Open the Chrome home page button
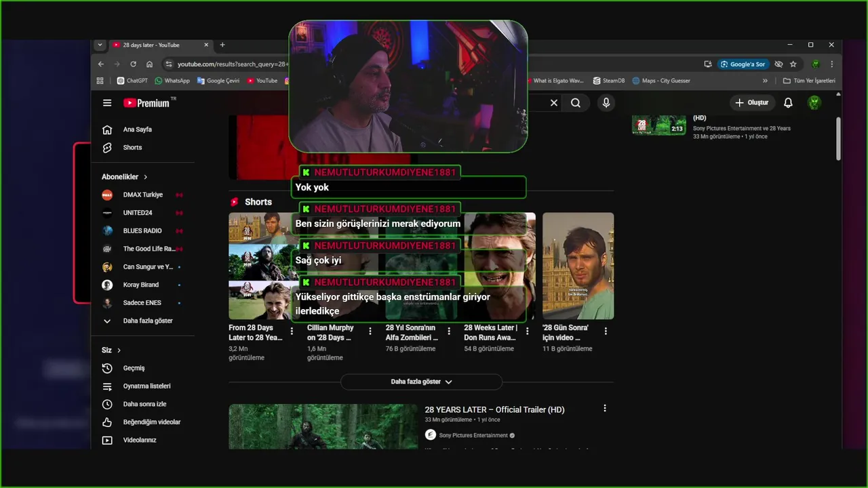The width and height of the screenshot is (868, 488). click(x=149, y=64)
